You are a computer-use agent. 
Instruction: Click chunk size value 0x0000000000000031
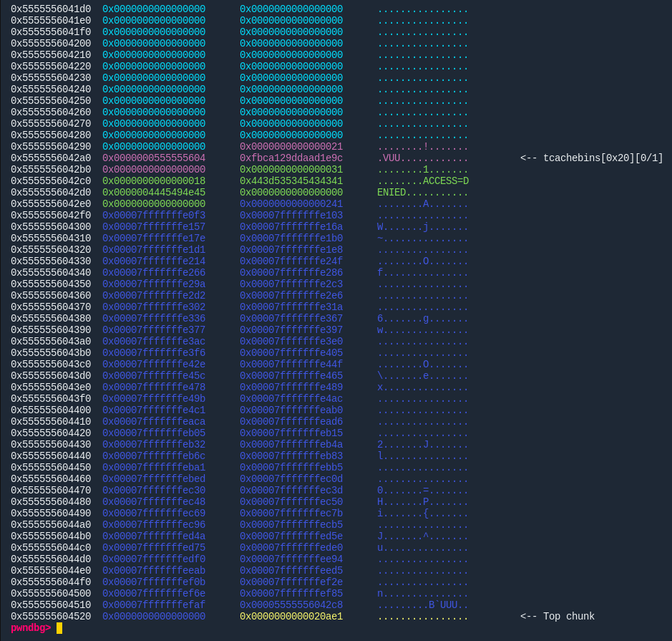click(x=291, y=169)
